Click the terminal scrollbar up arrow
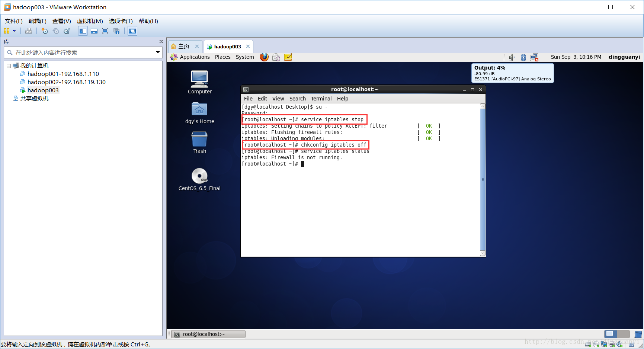Screen dimensions: 644x349 click(x=483, y=106)
